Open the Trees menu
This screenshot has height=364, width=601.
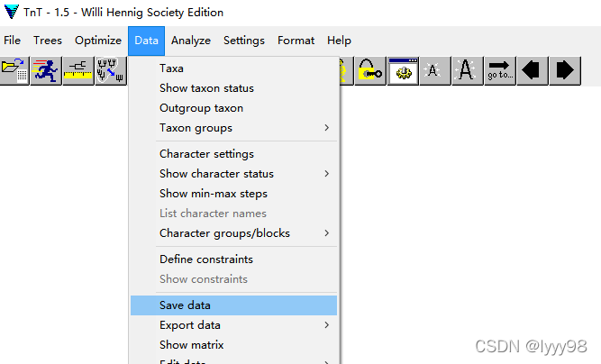pos(48,41)
